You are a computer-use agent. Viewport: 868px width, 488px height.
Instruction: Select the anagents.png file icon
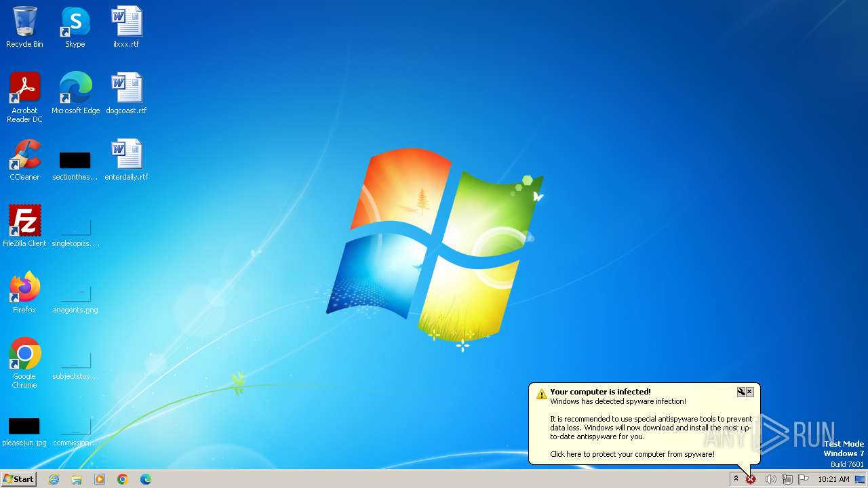coord(75,300)
